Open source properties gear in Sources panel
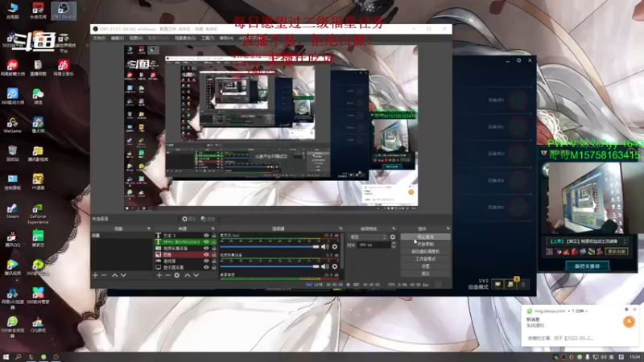 tap(177, 275)
